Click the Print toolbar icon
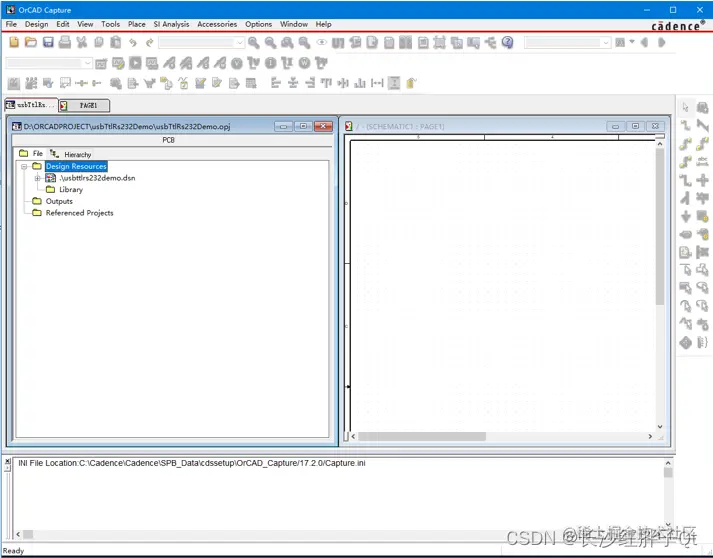The height and width of the screenshot is (558, 713). pos(65,42)
